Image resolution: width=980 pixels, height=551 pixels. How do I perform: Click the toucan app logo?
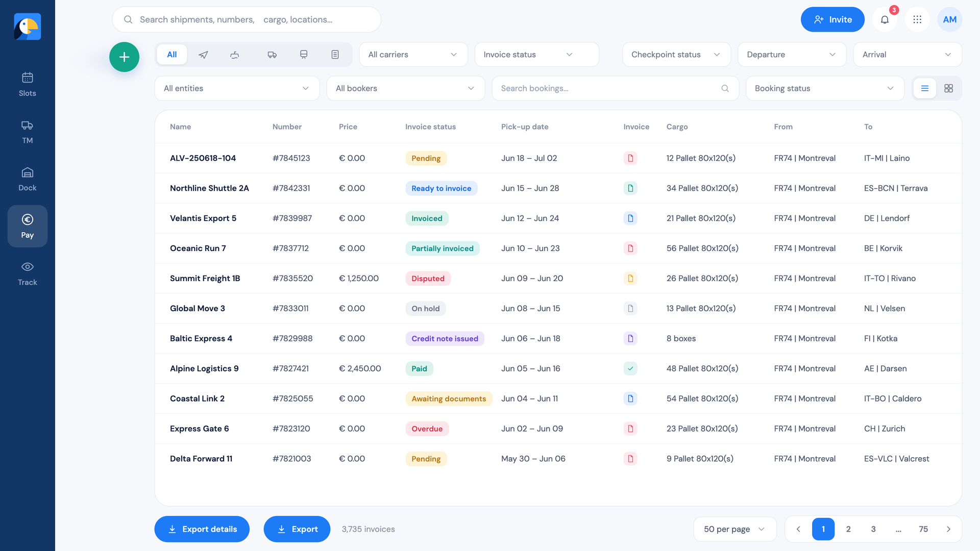(x=28, y=27)
